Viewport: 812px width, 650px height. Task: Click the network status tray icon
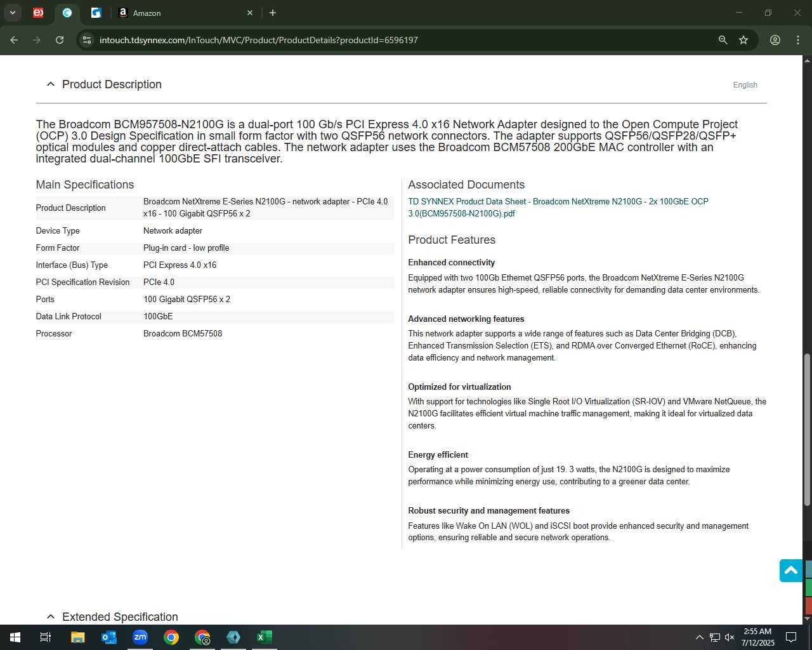coord(715,637)
